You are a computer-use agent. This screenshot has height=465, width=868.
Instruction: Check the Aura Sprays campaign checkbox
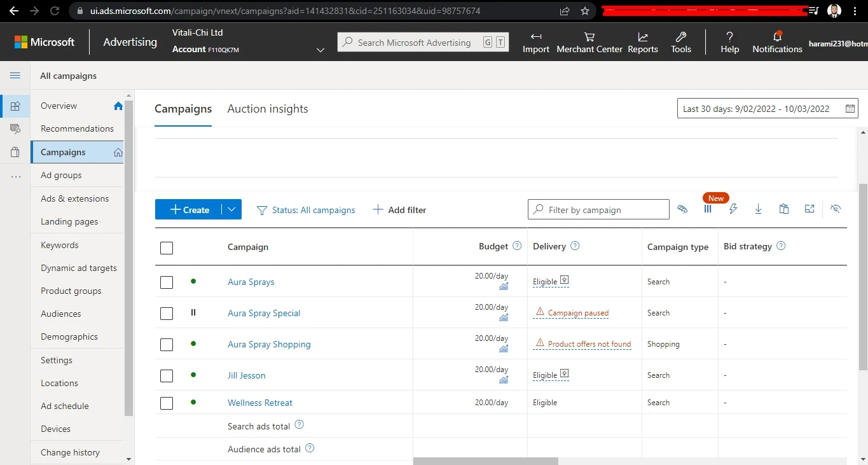pyautogui.click(x=167, y=282)
